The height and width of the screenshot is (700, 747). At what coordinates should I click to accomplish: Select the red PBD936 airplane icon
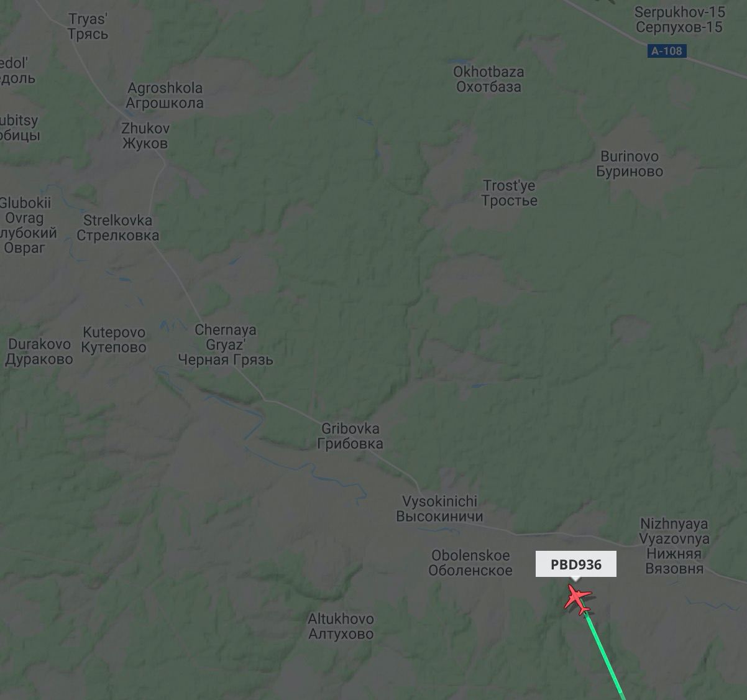click(578, 600)
